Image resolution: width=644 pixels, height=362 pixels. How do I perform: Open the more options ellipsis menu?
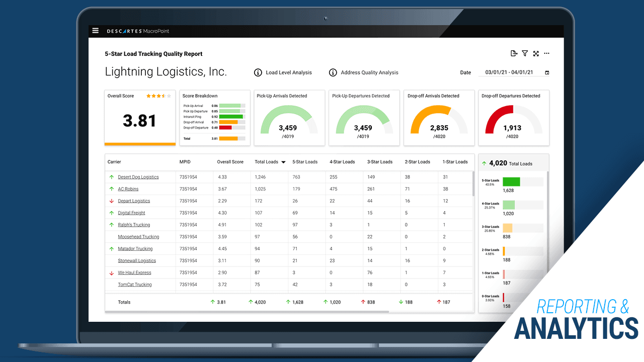click(547, 54)
